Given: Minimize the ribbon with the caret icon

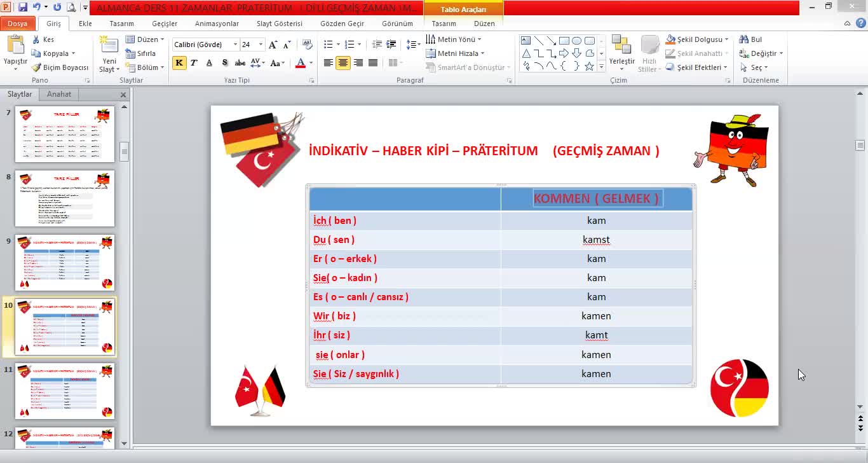Looking at the screenshot, I should pyautogui.click(x=847, y=24).
